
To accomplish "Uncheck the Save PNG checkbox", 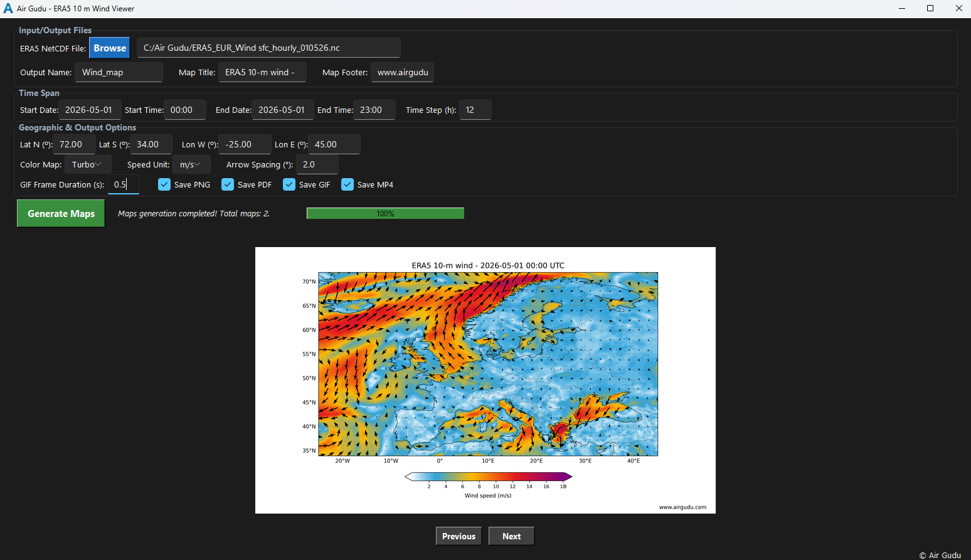I will point(164,184).
